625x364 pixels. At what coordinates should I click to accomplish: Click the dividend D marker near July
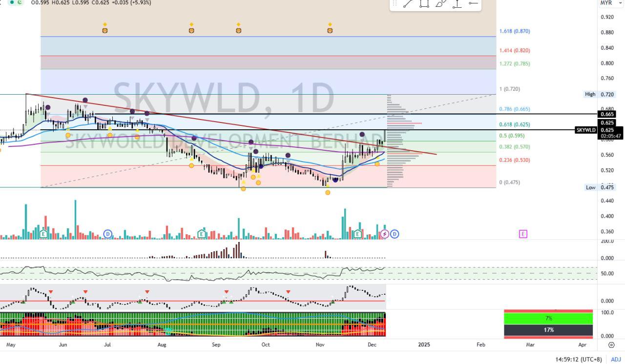[x=108, y=234]
